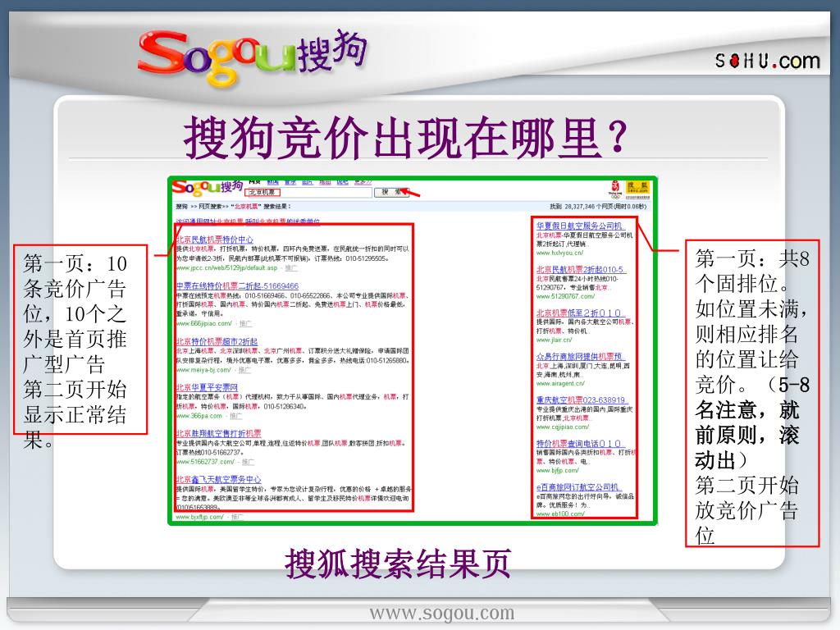This screenshot has height=630, width=840.
Task: Click the URL www.meiya-bj.com/
Action: (x=203, y=370)
